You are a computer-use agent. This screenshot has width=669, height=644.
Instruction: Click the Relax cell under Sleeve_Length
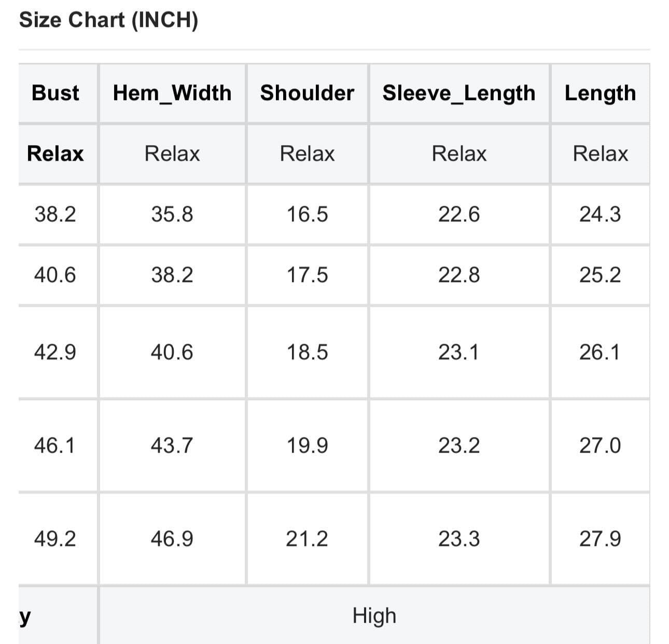point(459,153)
